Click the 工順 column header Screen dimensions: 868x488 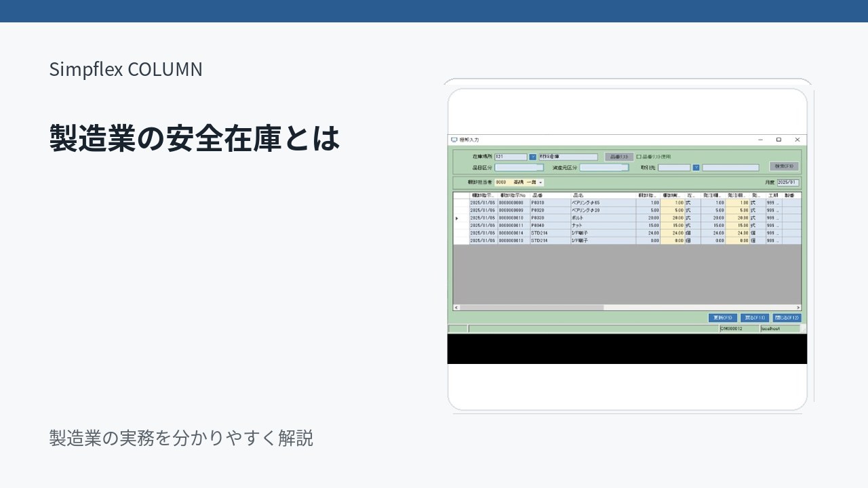click(774, 195)
